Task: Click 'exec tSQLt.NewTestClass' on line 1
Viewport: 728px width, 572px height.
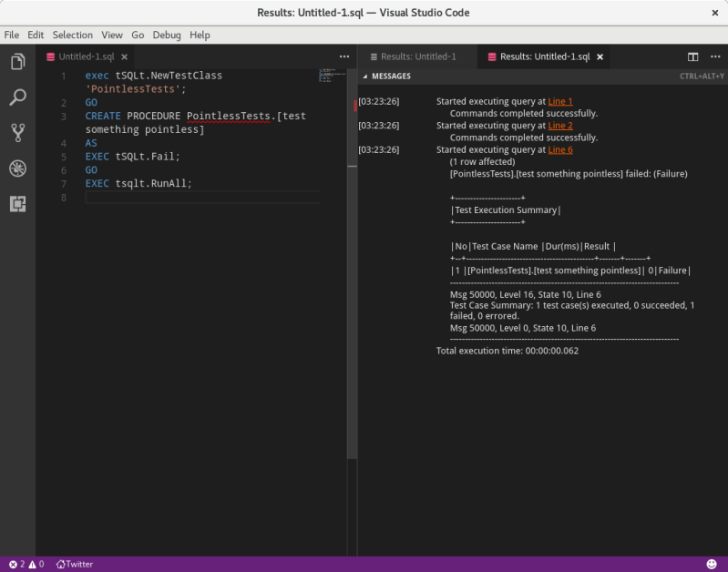Action: click(154, 76)
